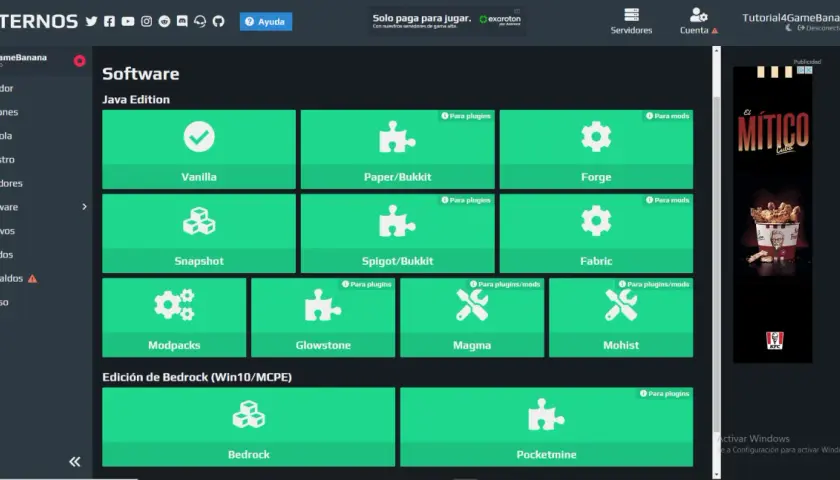Click the Fabric gear icon
Viewport: 840px width, 480px height.
(596, 221)
